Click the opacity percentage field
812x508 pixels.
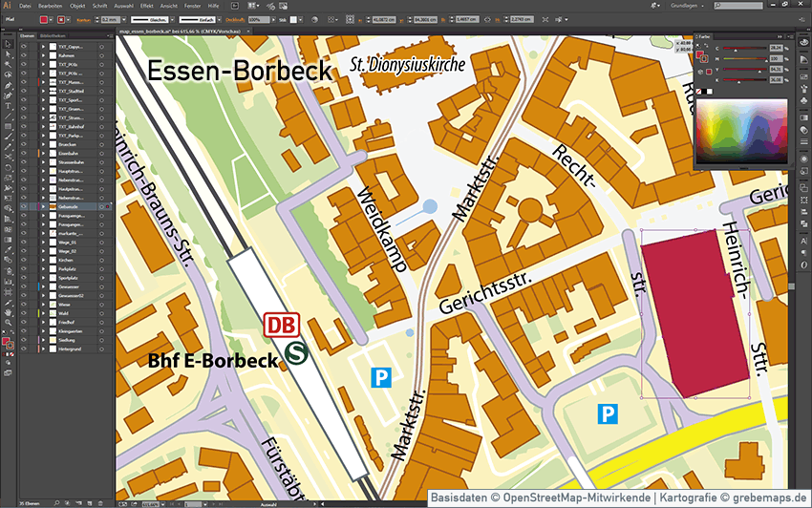coord(256,19)
